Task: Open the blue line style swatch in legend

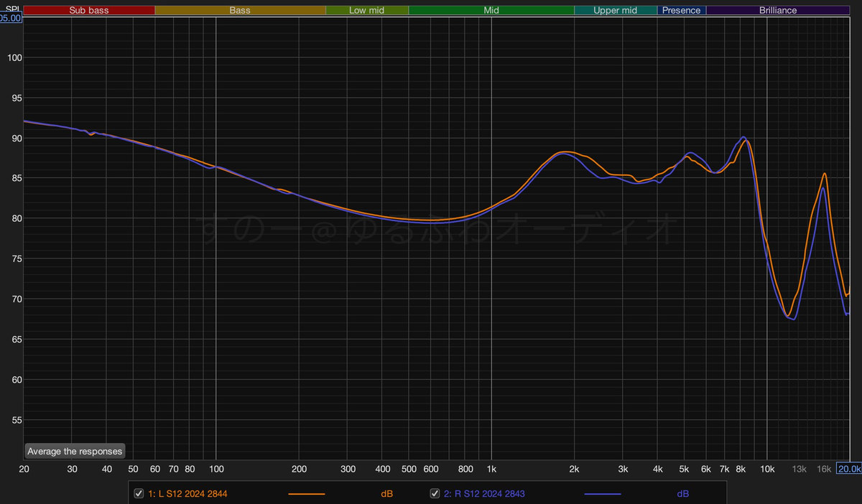Action: coord(603,494)
